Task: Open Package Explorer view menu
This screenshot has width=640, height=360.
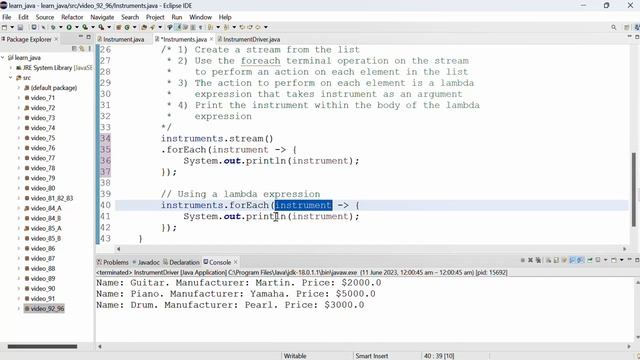Action: pyautogui.click(x=89, y=48)
